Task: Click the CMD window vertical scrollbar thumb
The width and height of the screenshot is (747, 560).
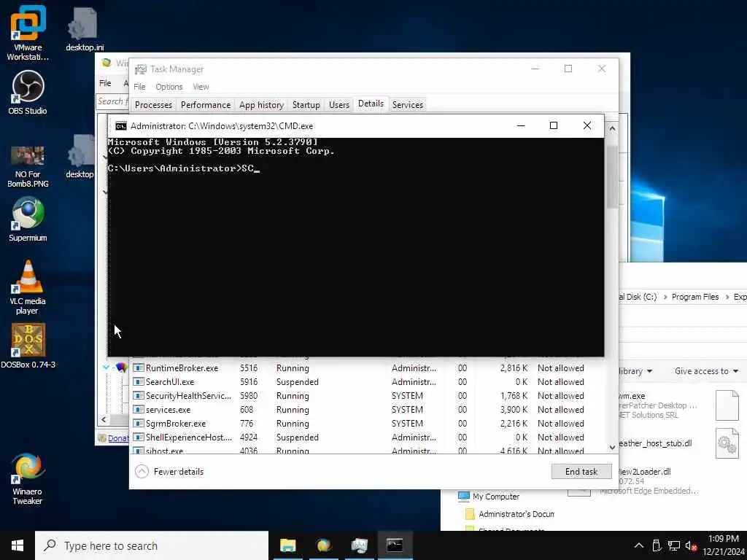Action: (612, 176)
